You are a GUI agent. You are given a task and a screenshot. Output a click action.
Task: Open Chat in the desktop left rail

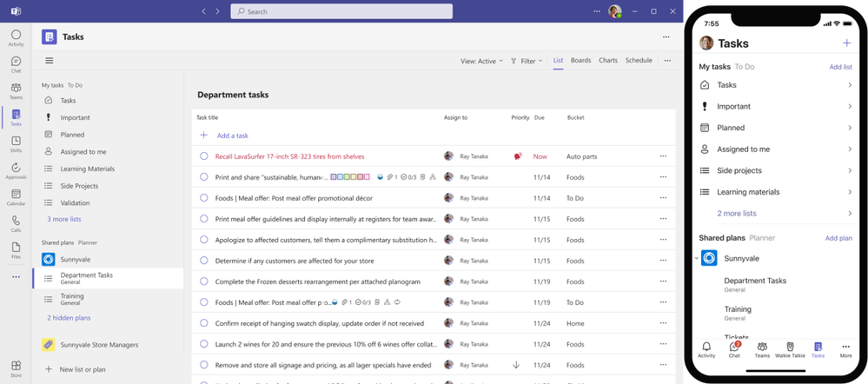pyautogui.click(x=16, y=65)
